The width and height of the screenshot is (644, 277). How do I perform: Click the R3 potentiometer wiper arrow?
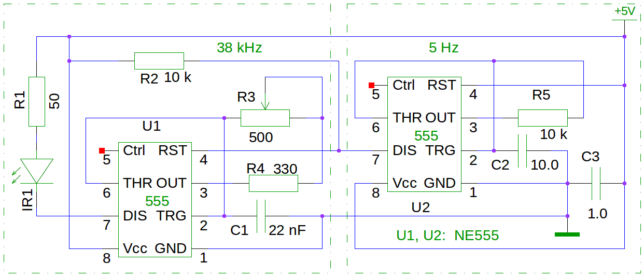click(x=265, y=105)
